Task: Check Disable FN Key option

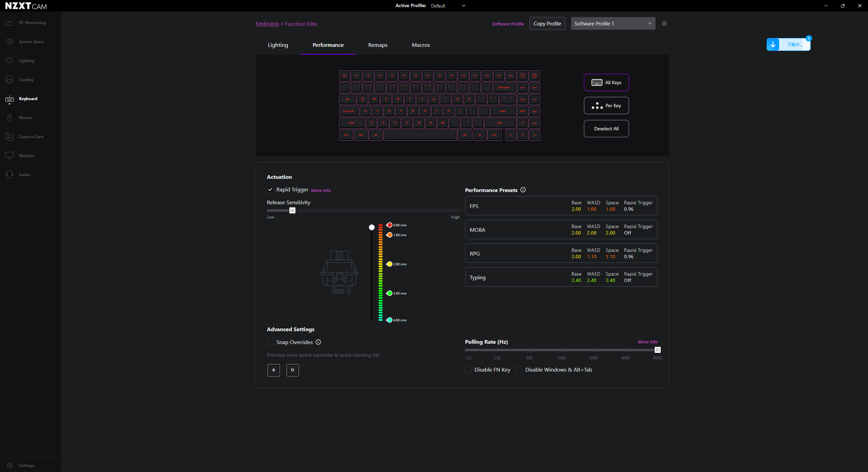Action: [468, 370]
